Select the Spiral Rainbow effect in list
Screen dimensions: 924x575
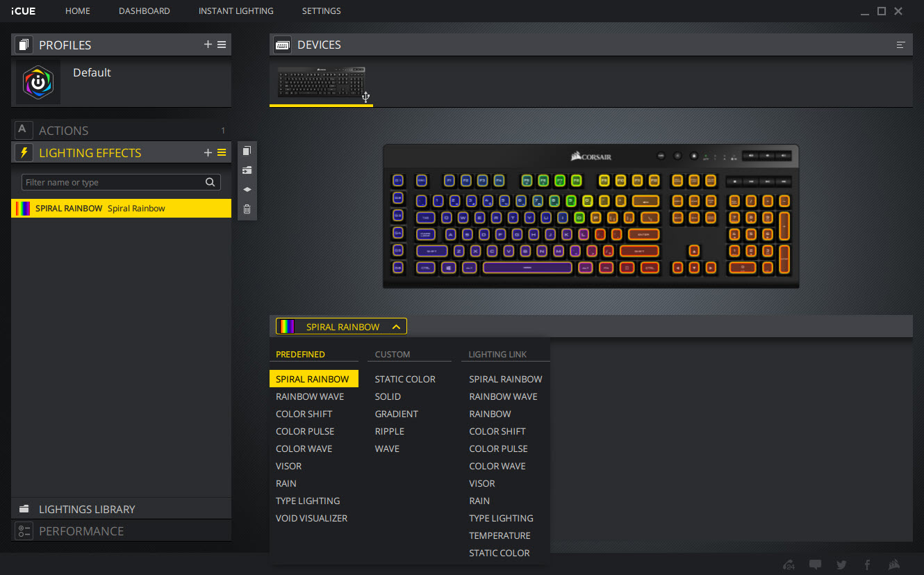[121, 209]
